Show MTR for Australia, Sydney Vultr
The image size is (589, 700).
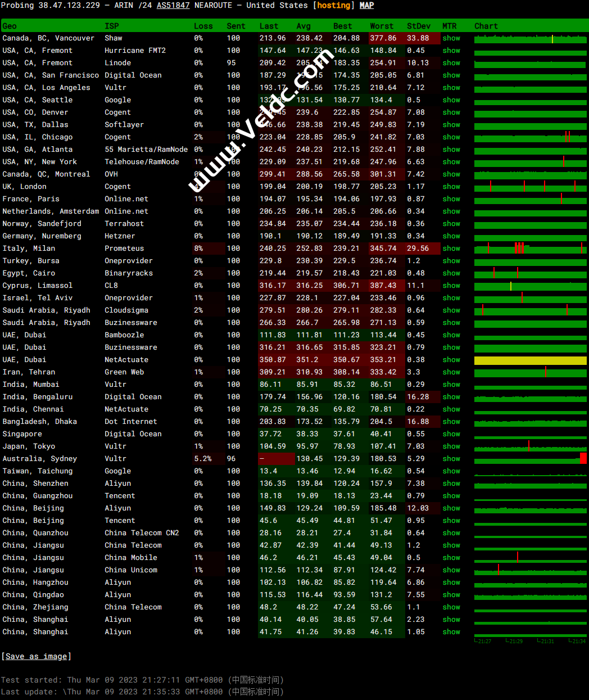tap(451, 459)
